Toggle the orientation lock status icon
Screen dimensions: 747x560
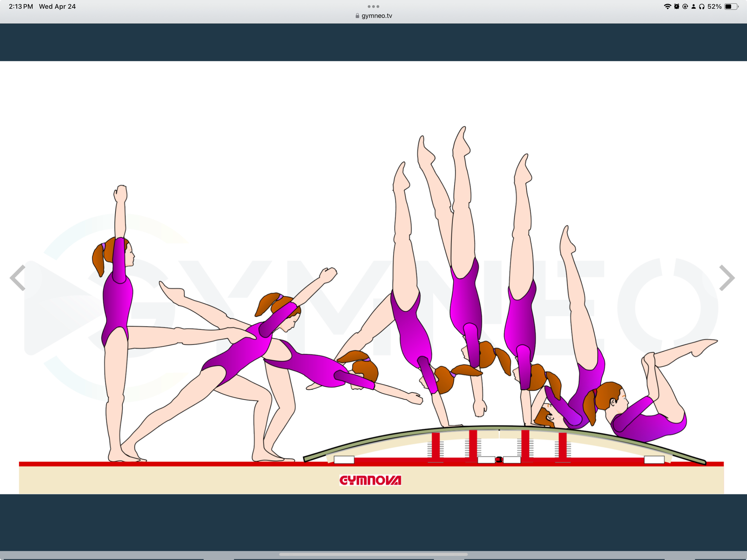(685, 6)
